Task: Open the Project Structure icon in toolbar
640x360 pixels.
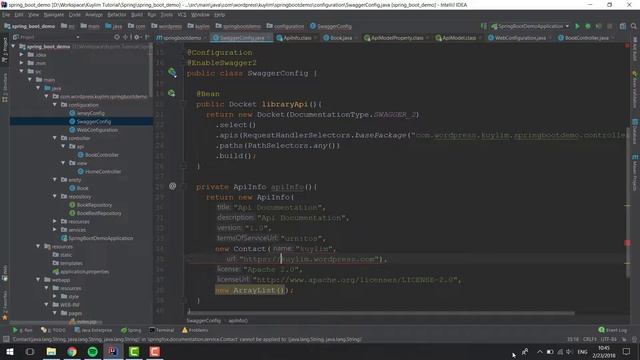Action: (622, 26)
